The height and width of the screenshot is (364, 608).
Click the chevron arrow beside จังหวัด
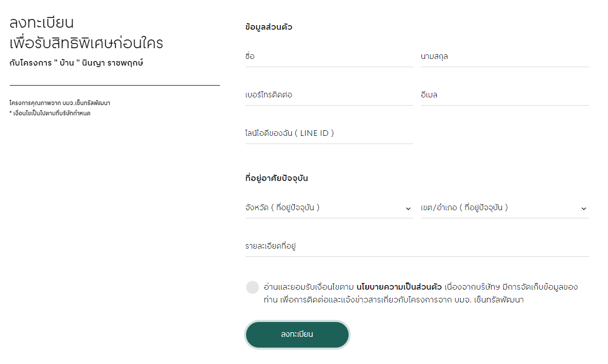point(408,209)
